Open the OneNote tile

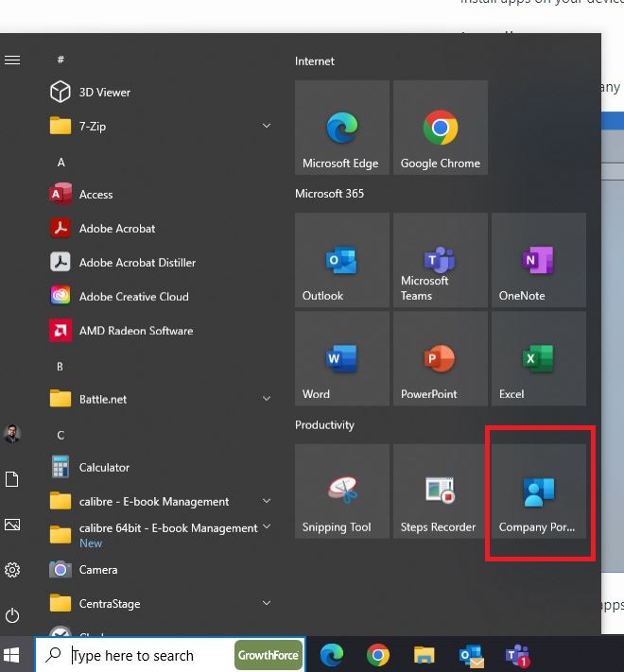(539, 260)
